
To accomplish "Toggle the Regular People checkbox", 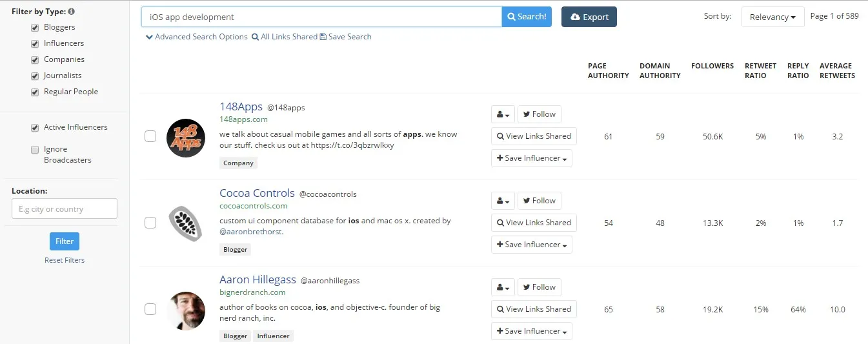I will 35,92.
